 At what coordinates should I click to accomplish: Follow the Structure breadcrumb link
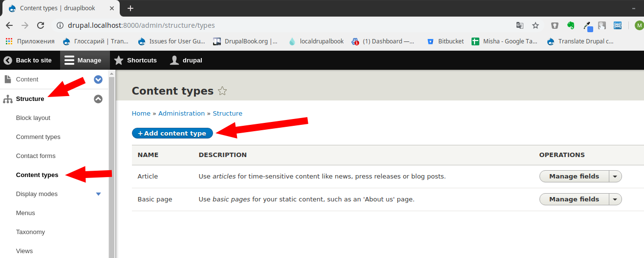point(228,113)
